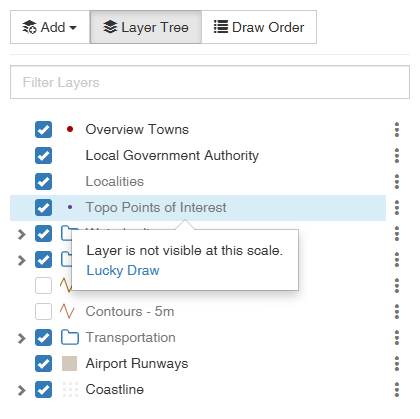Expand the Coastline layer group

click(x=22, y=390)
